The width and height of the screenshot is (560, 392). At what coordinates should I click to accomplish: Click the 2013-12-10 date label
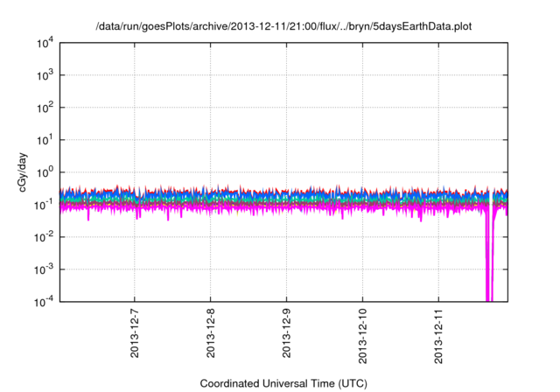(x=362, y=337)
